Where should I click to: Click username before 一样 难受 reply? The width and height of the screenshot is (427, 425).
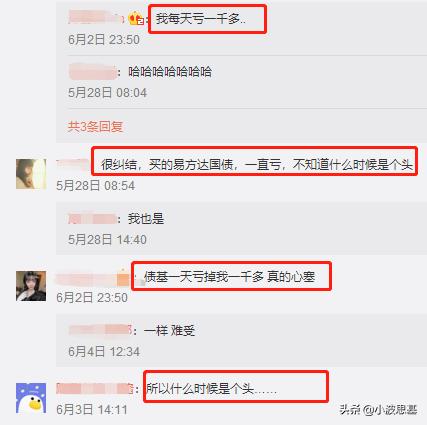100,330
